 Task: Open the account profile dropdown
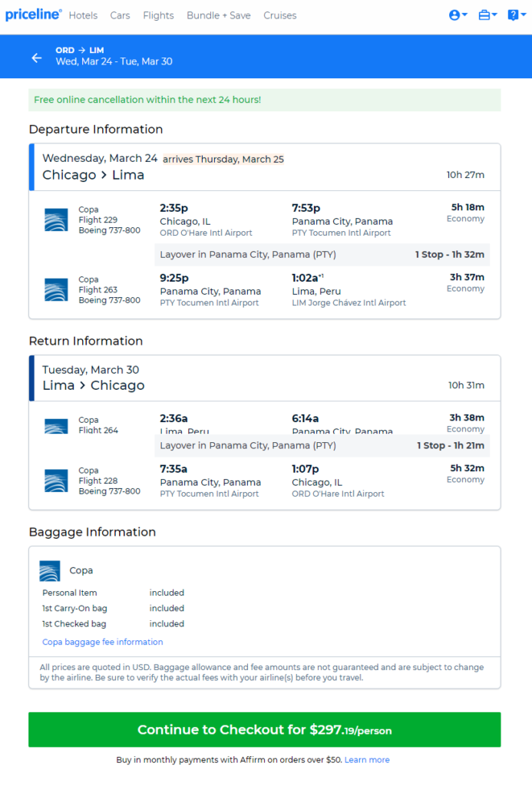(x=458, y=15)
